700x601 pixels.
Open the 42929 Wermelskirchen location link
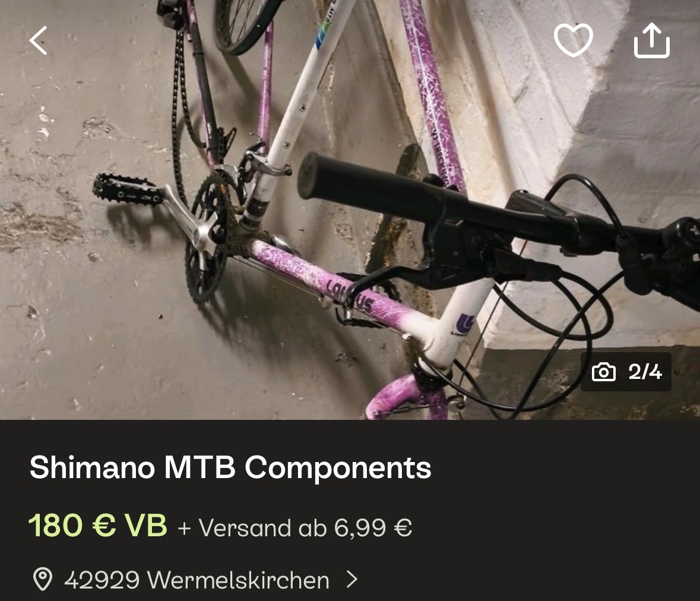tap(196, 580)
